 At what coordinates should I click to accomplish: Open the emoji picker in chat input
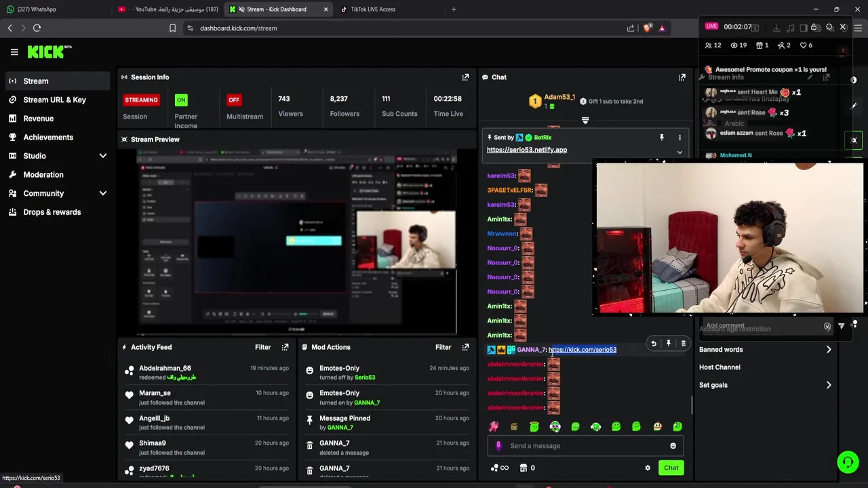(x=673, y=446)
